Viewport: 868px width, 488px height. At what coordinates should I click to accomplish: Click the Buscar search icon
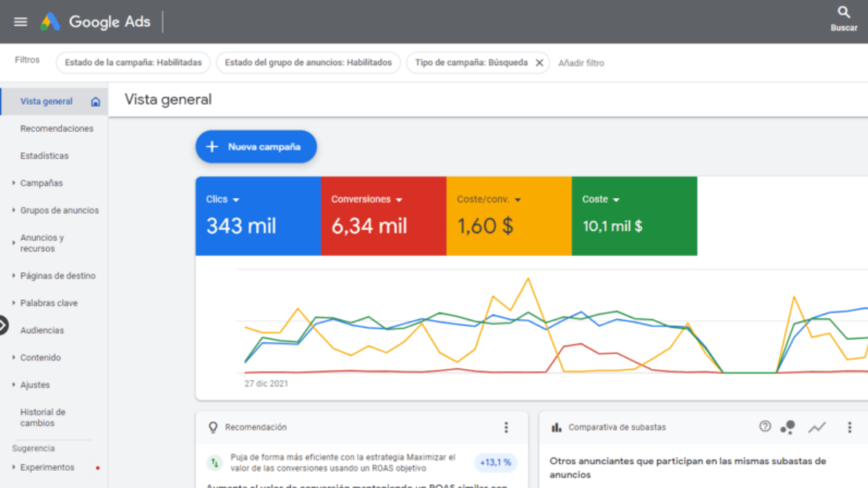coord(844,13)
